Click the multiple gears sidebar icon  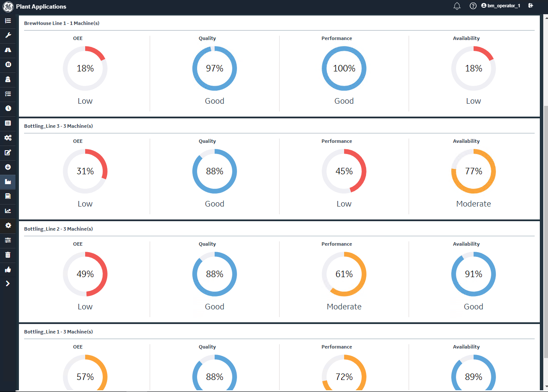pyautogui.click(x=8, y=138)
